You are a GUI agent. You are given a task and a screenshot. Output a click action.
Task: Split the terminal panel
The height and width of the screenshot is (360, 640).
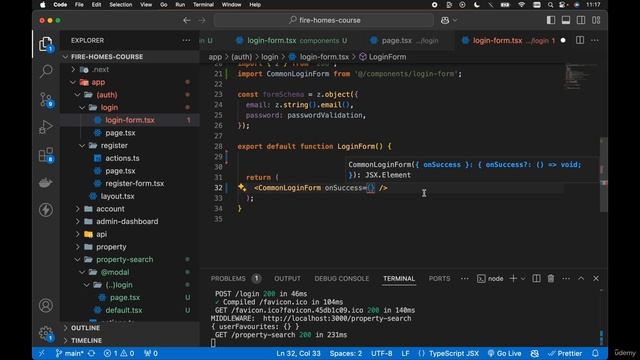tap(536, 278)
